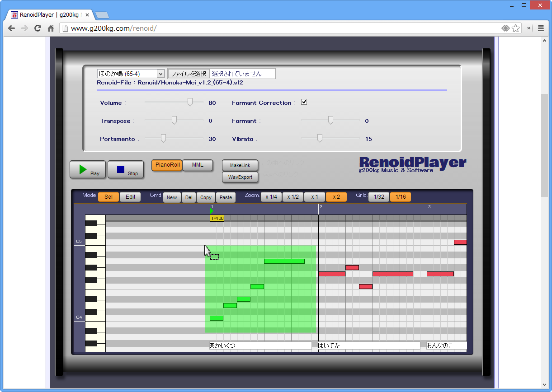Click the MakeLink button
Image resolution: width=552 pixels, height=392 pixels.
click(x=240, y=165)
